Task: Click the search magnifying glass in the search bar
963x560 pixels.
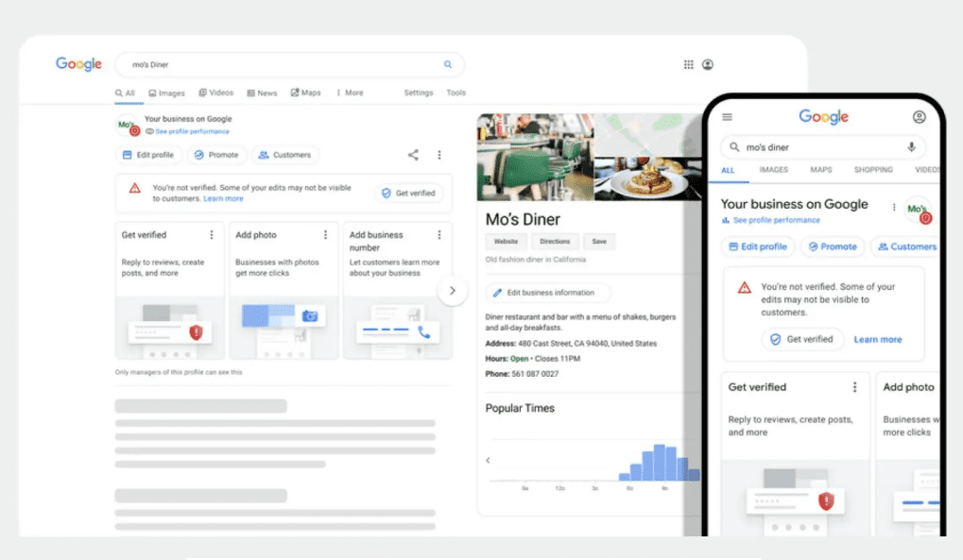Action: point(447,64)
